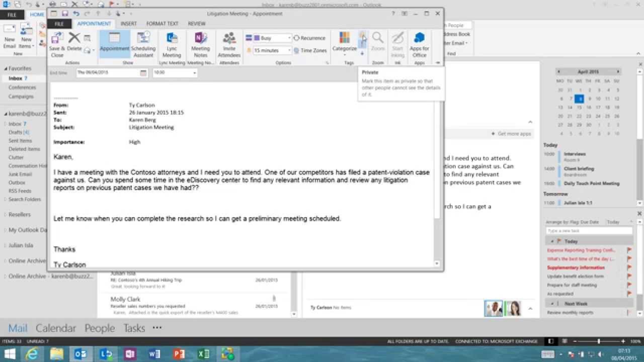Open the FILE tab in appointment window
Viewport: 644px width, 362px height.
coord(59,24)
